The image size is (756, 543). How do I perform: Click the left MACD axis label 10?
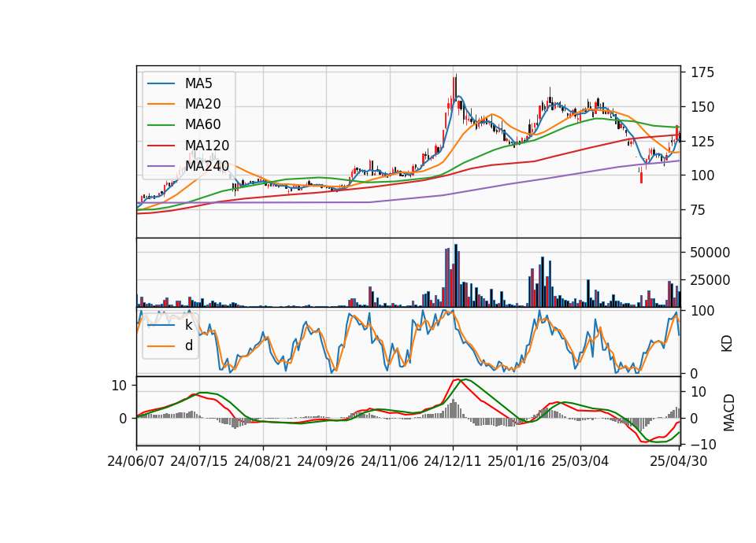119,386
